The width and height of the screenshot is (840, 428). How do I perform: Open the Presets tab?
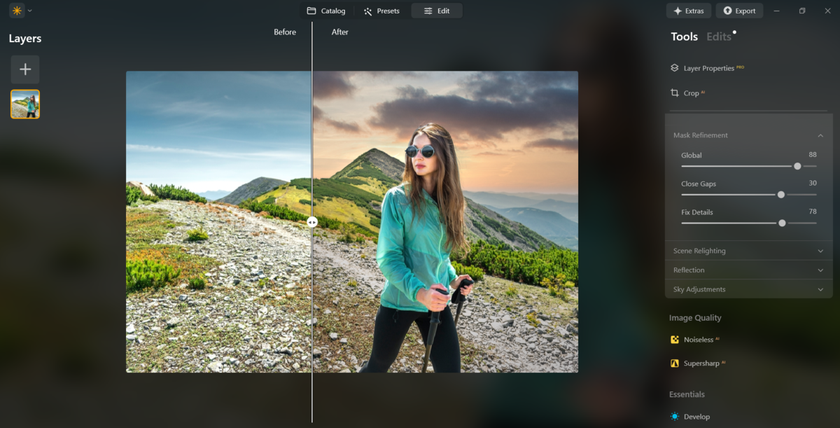(x=381, y=11)
